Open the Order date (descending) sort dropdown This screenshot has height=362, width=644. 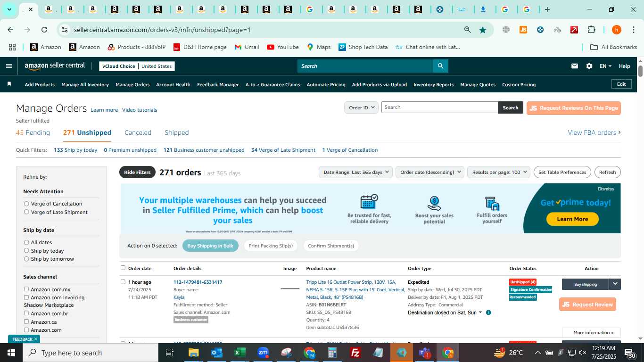pyautogui.click(x=430, y=172)
